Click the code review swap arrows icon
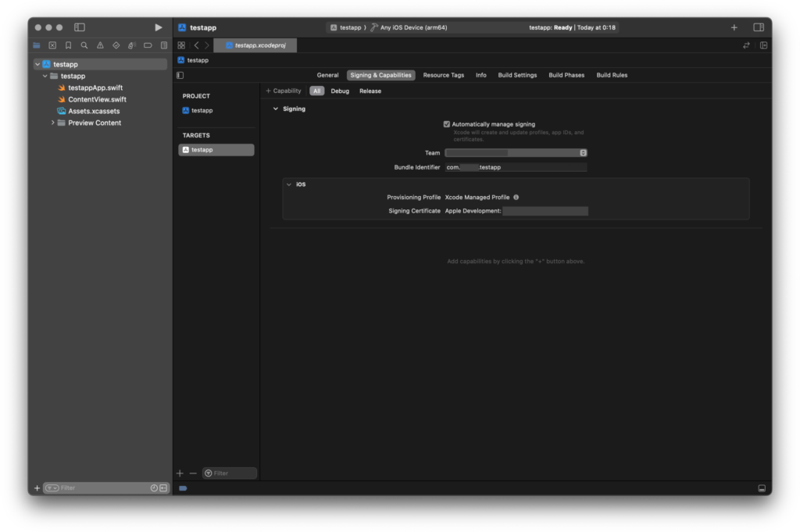The image size is (800, 532). [x=746, y=45]
